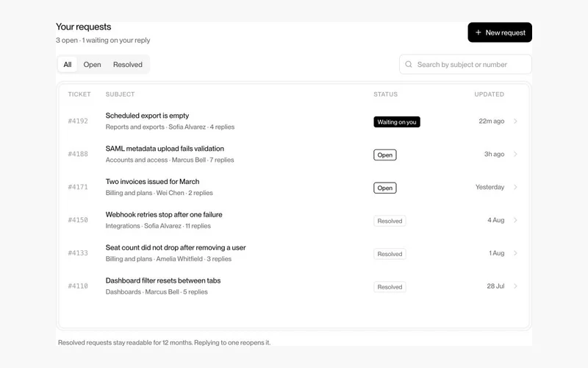Create a New request
Viewport: 588px width, 368px height.
tap(500, 32)
